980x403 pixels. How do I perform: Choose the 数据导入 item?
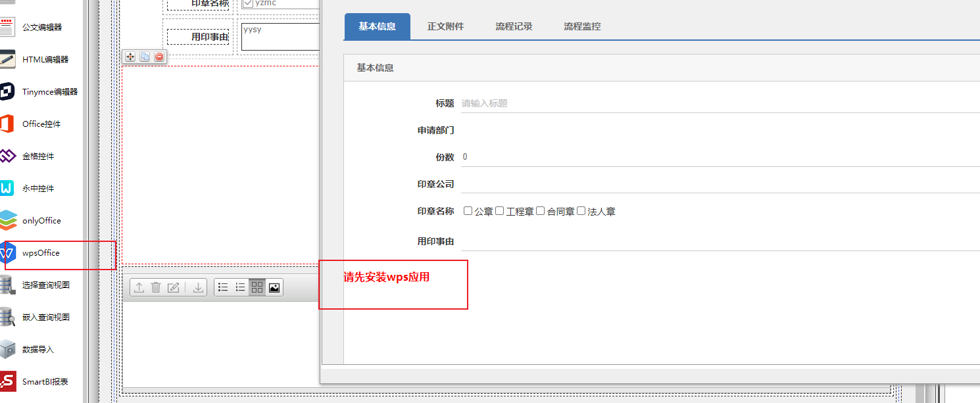[39, 349]
